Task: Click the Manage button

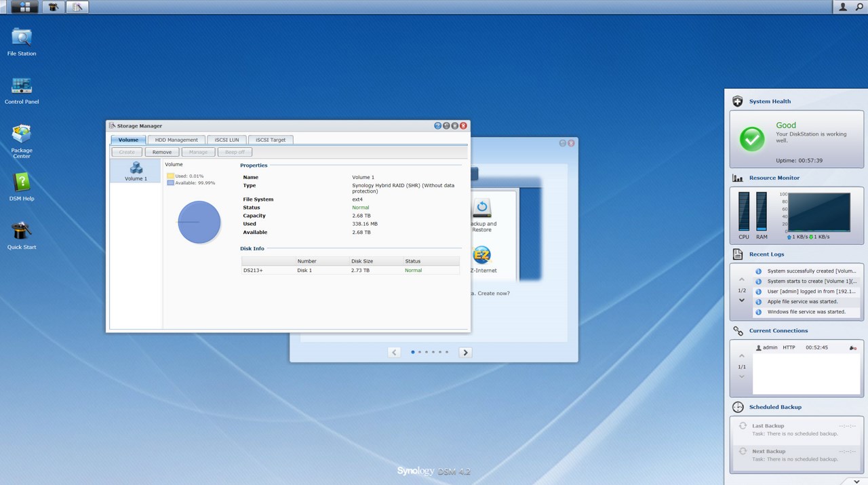Action: click(x=198, y=152)
